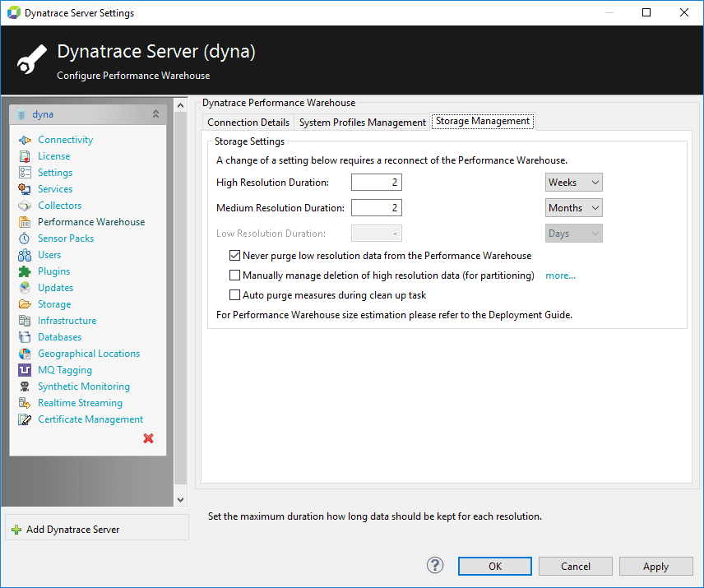704x588 pixels.
Task: Maximize the Dynatrace Server Settings window
Action: (x=646, y=12)
